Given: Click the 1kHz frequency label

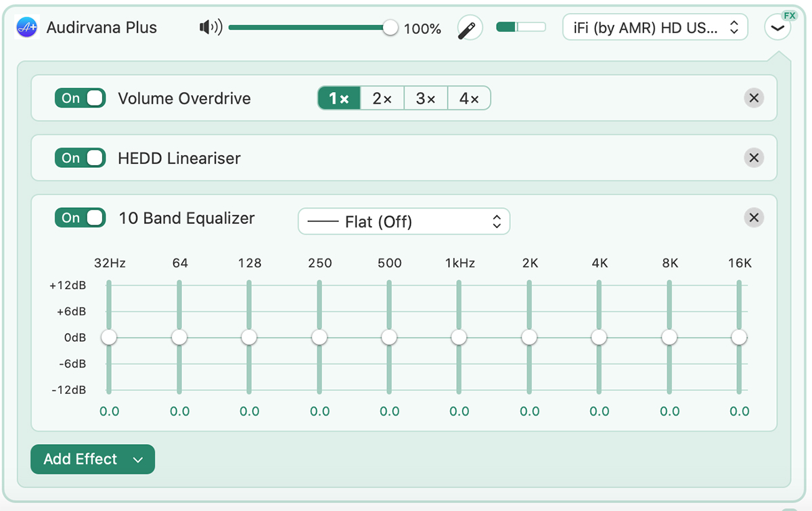Looking at the screenshot, I should click(x=459, y=263).
